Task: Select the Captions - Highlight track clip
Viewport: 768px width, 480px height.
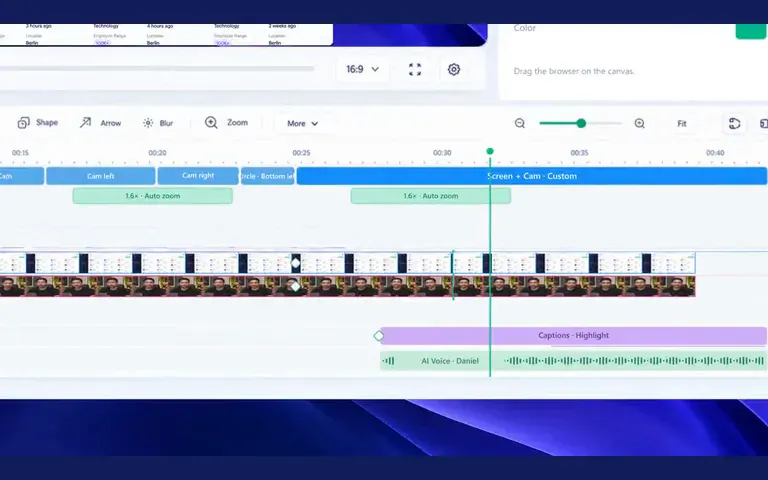Action: point(573,336)
